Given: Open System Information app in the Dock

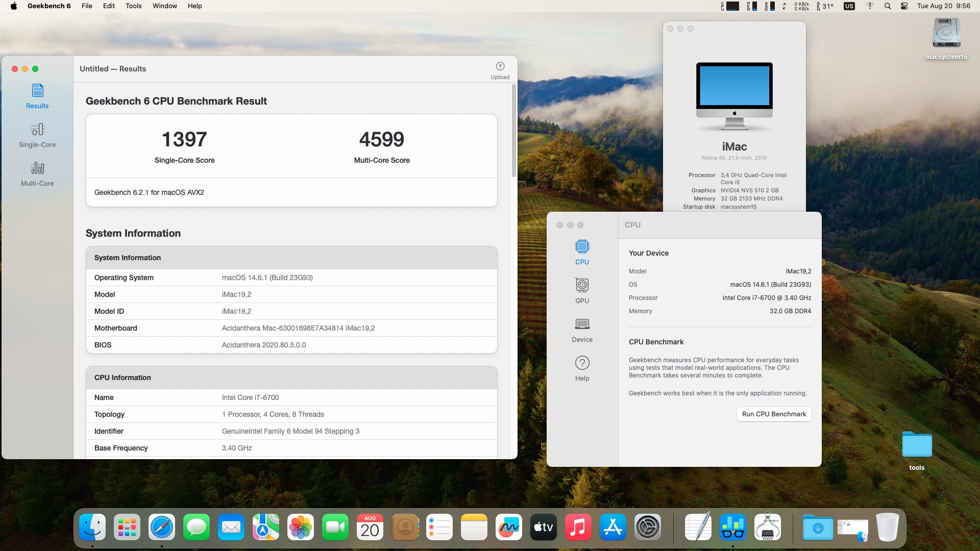Looking at the screenshot, I should pos(767,527).
